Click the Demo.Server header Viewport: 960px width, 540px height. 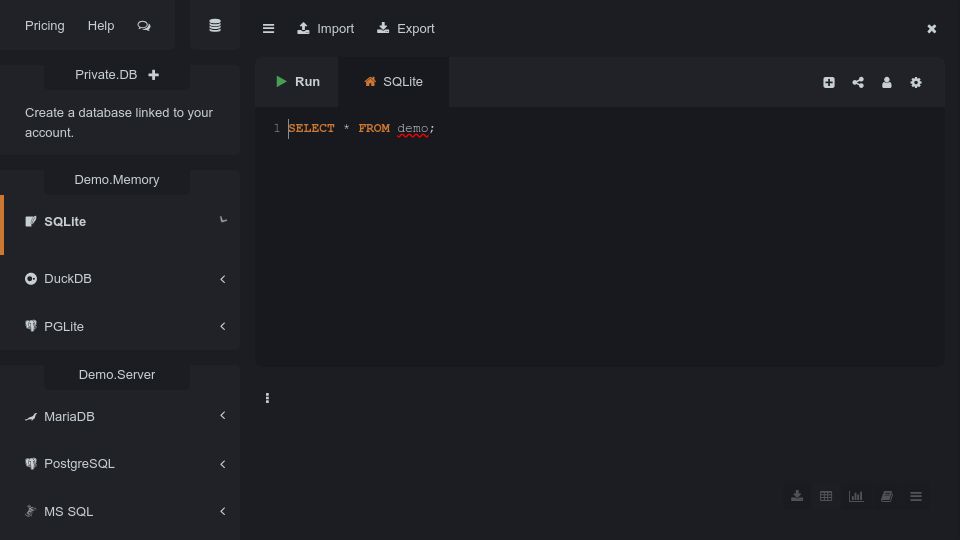(117, 375)
